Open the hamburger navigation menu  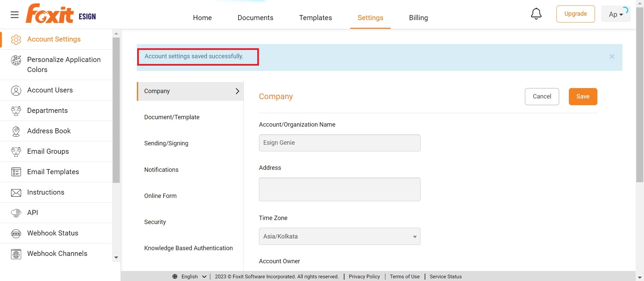click(14, 15)
